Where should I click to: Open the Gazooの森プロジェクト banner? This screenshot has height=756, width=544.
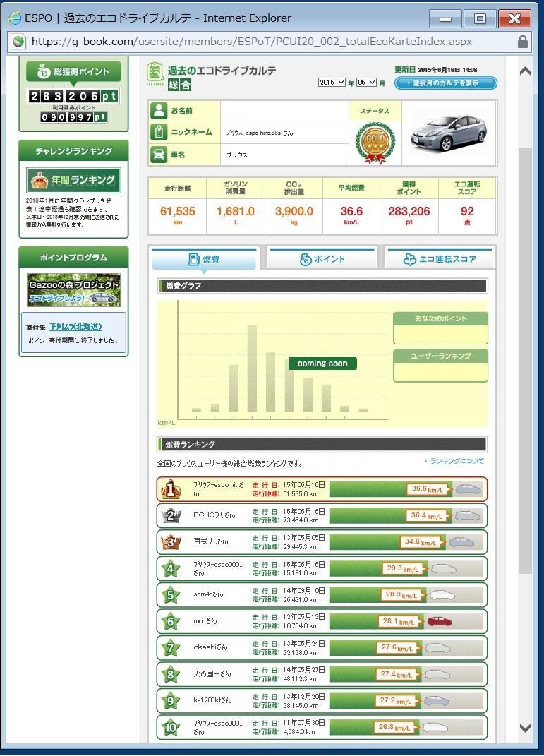[73, 290]
